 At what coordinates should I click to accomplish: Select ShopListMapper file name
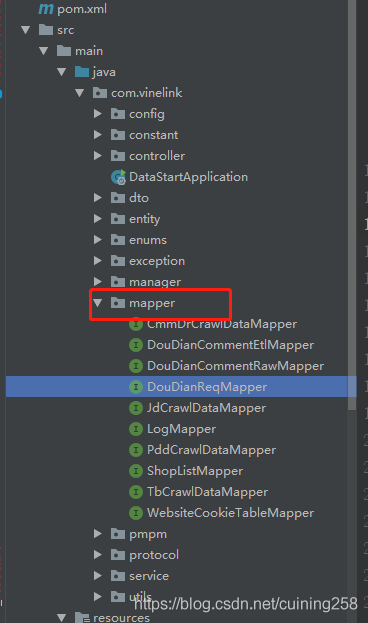click(195, 471)
